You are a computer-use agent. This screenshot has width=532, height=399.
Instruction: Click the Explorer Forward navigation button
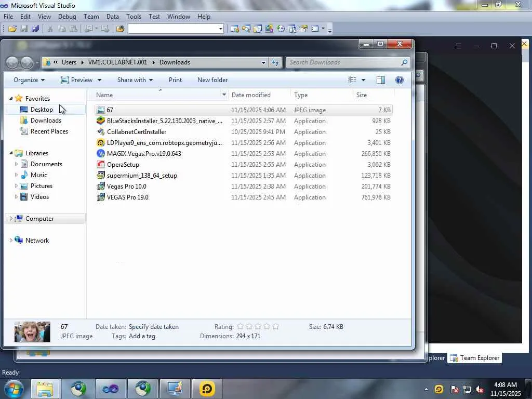[27, 62]
